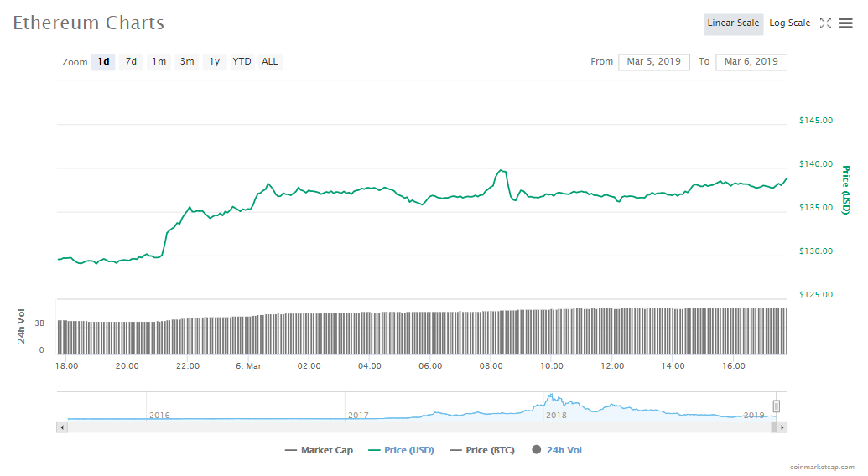Click the fullscreen expand icon
Screen dimensions: 868x476
tap(825, 23)
